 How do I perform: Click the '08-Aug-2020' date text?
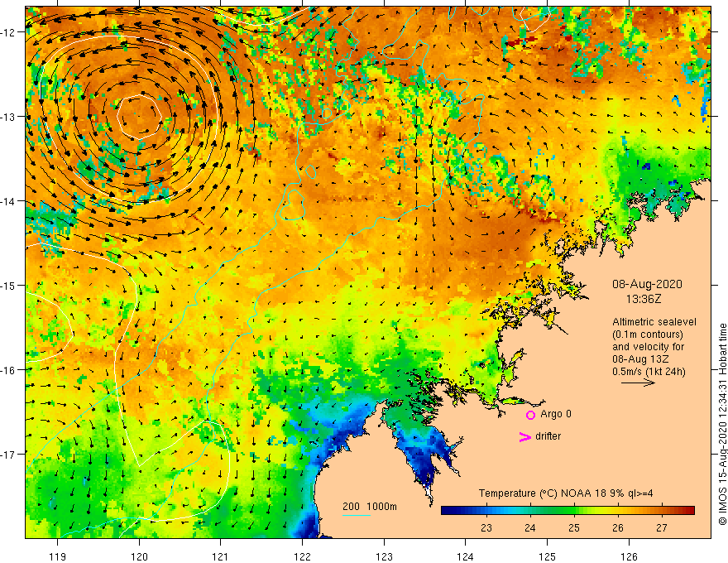(647, 284)
